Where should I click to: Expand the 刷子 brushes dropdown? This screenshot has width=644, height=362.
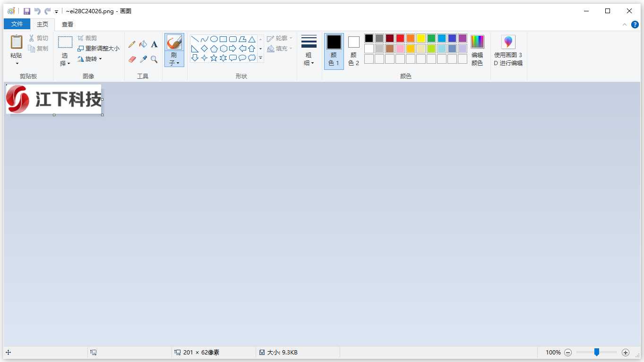coord(174,59)
